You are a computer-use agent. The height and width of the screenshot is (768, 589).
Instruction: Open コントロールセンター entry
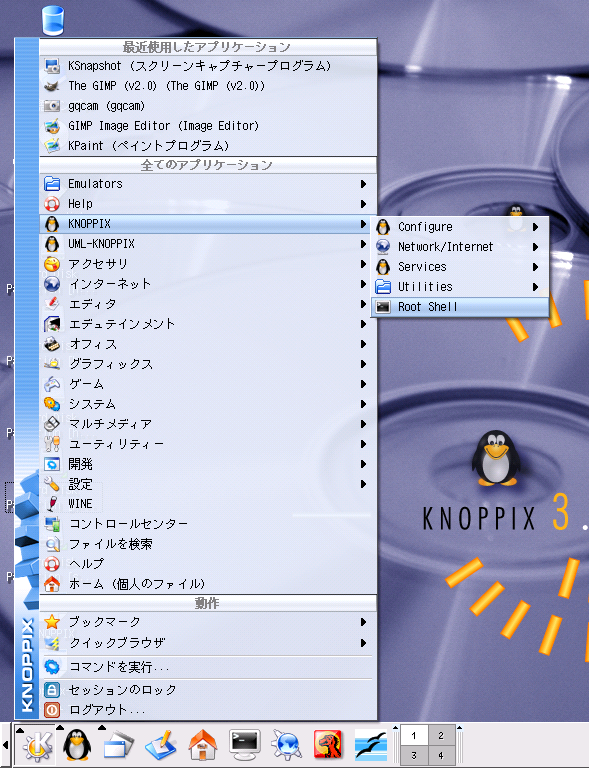pos(208,524)
